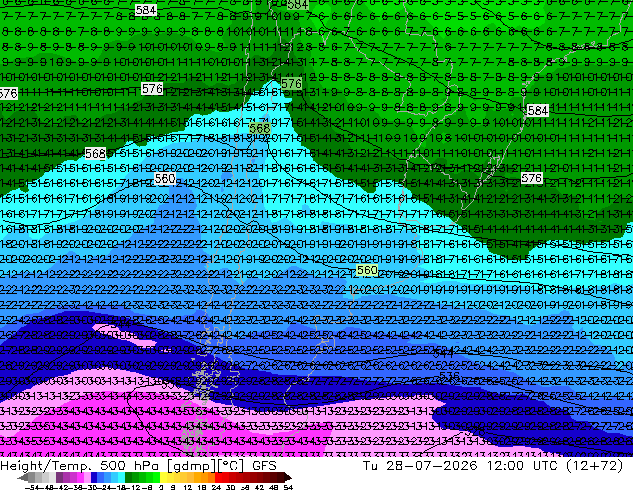Click the "[gdmp]" unit text

190,466
